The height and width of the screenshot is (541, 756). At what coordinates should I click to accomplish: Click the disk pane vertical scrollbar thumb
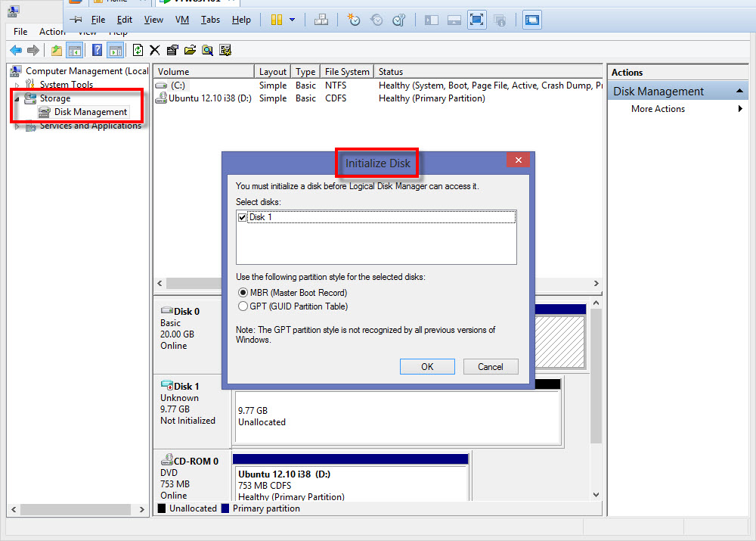click(596, 377)
